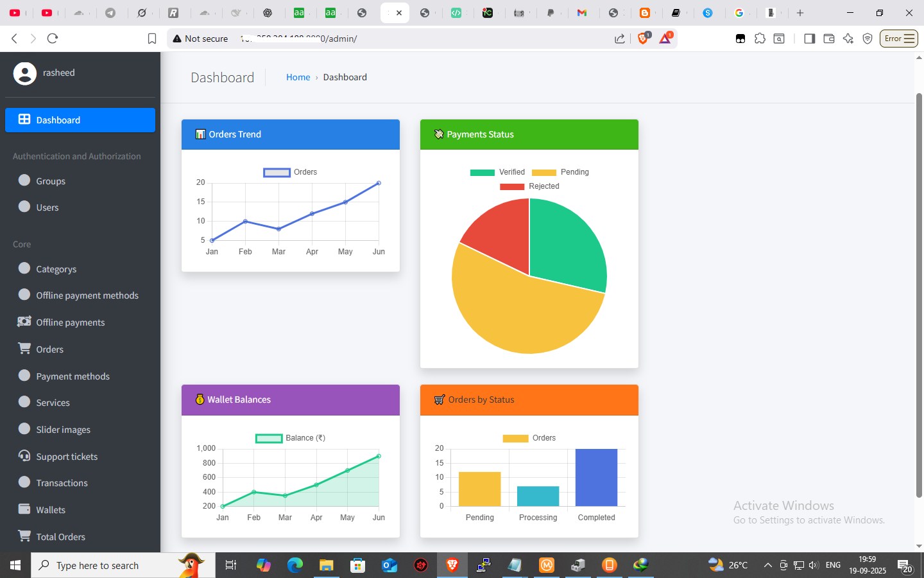
Task: Click the rasheed user avatar icon
Action: [x=25, y=73]
